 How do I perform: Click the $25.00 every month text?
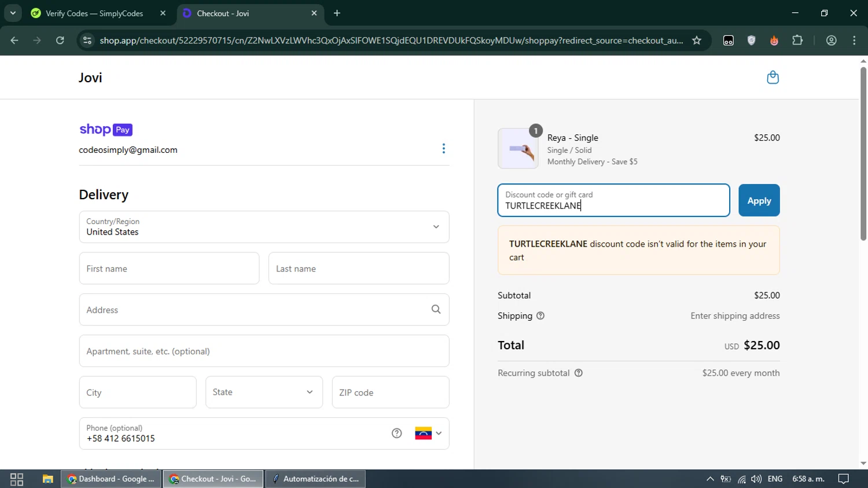tap(741, 373)
